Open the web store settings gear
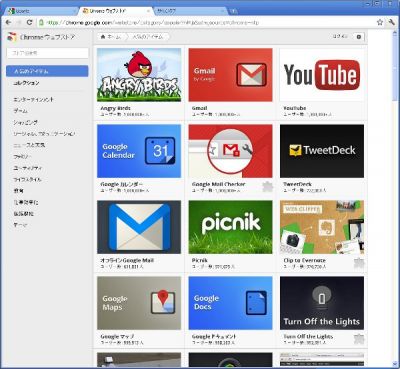The image size is (400, 369). (359, 37)
